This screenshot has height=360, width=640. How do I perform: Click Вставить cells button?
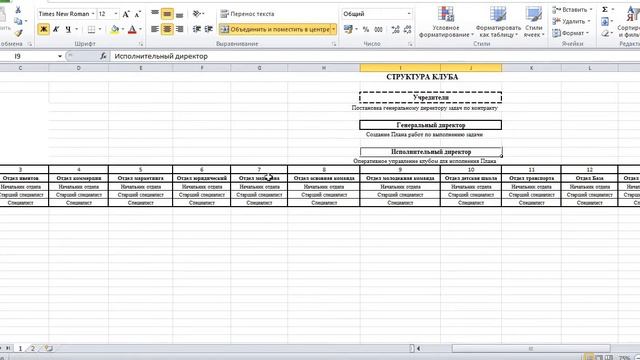(571, 10)
